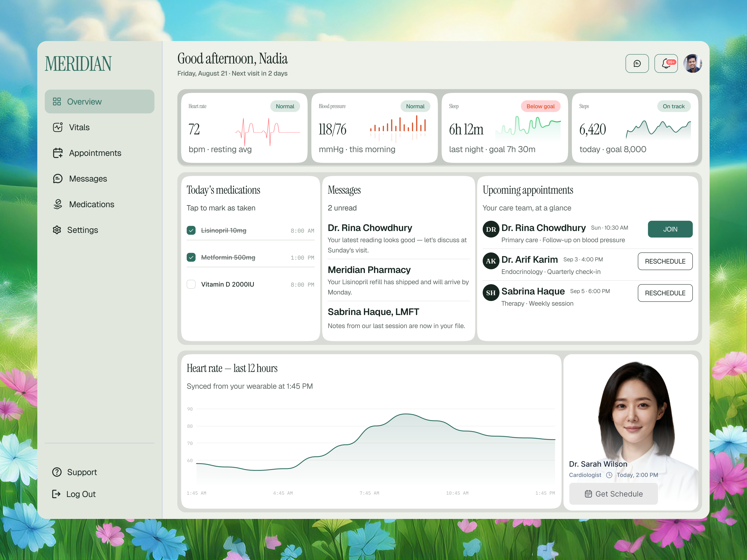Click the Cardiologist label
747x560 pixels.
(x=585, y=475)
